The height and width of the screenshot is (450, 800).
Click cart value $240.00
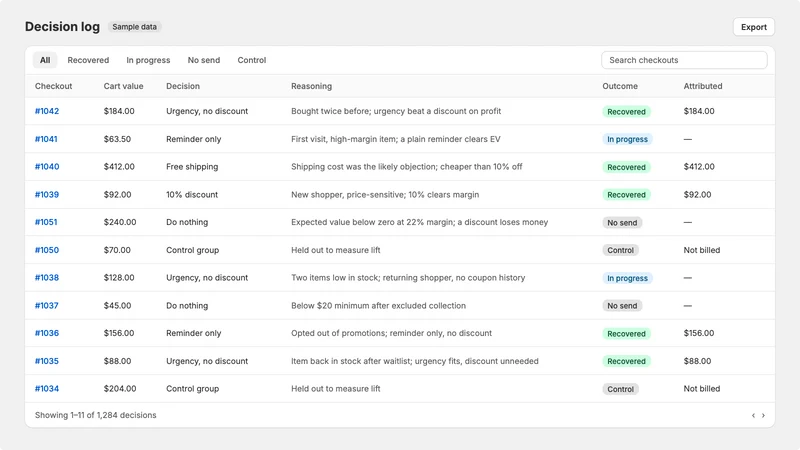(120, 222)
